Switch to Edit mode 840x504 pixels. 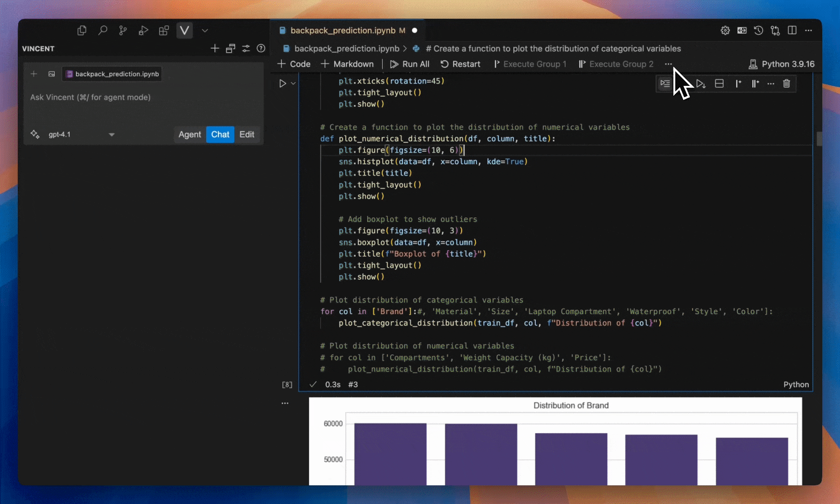click(x=247, y=134)
